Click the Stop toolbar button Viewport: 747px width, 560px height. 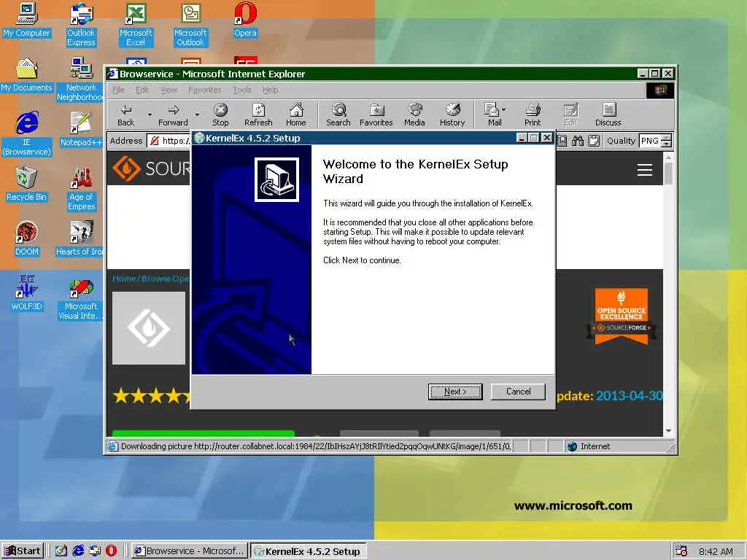point(220,114)
